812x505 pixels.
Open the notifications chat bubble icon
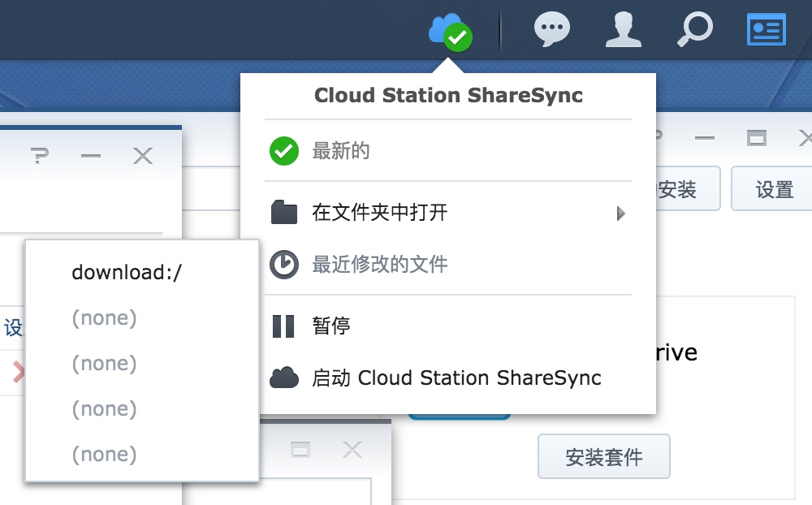(552, 29)
